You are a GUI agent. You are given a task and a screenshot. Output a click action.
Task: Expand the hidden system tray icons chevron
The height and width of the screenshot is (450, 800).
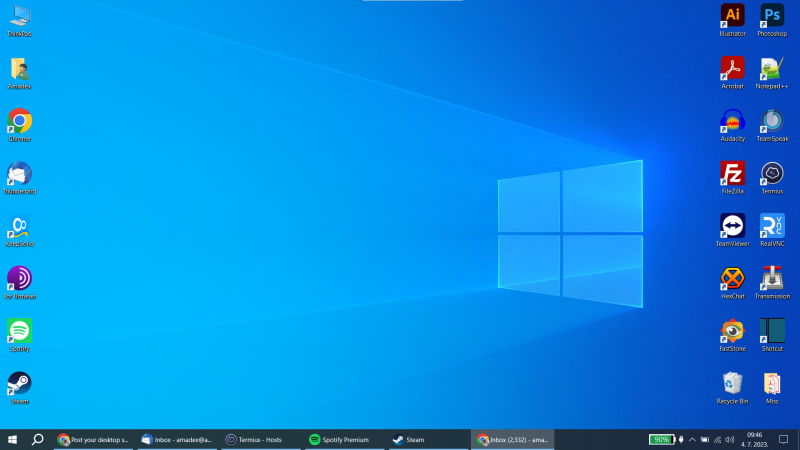(x=692, y=439)
